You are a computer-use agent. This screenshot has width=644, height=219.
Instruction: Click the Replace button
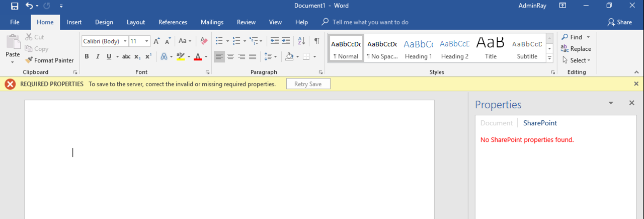[576, 49]
